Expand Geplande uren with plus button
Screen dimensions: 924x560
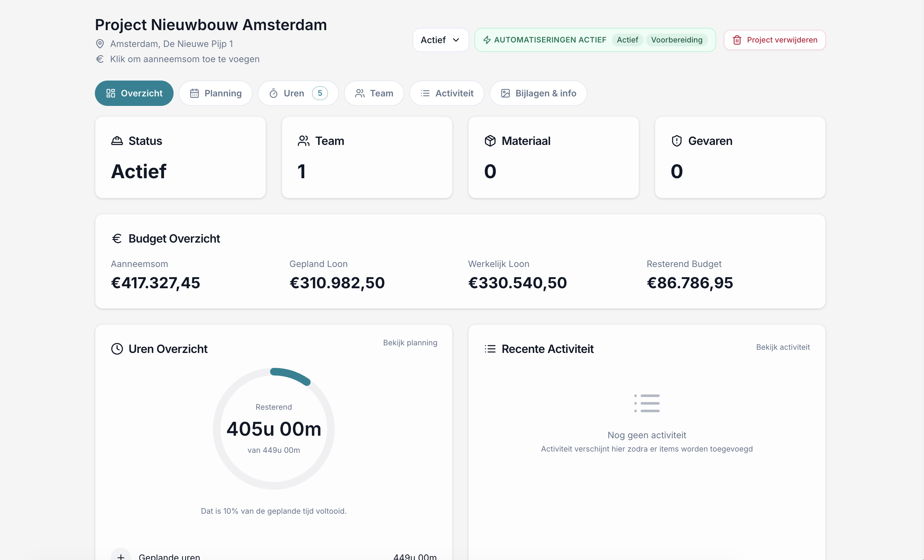121,556
